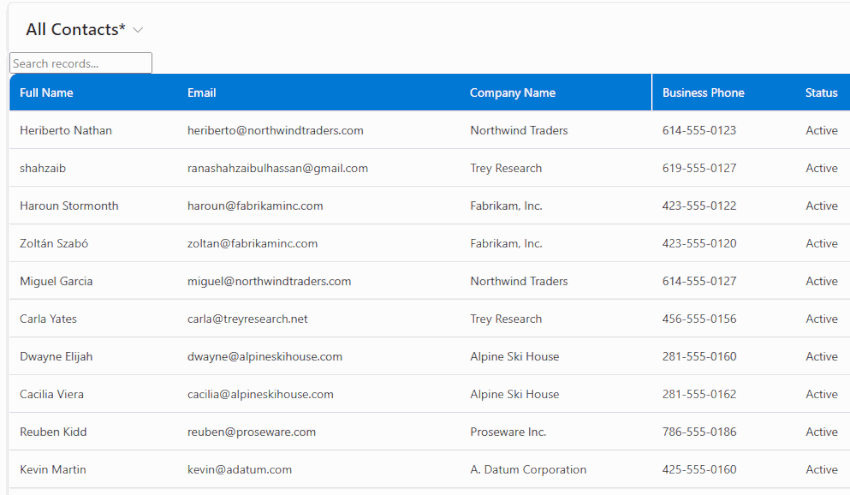Click phone number 281-555-0162
This screenshot has width=850, height=495.
click(699, 394)
